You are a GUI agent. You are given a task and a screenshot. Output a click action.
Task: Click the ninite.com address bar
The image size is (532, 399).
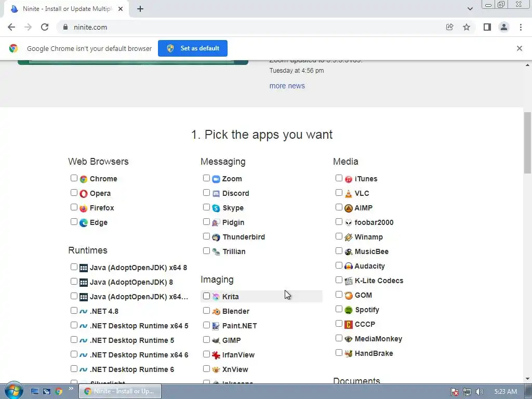(x=250, y=27)
